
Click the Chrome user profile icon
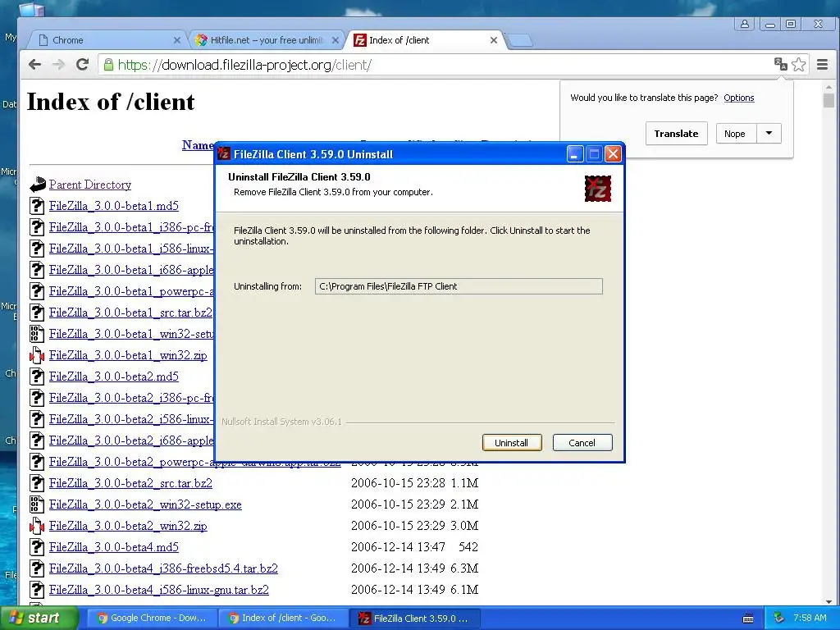(745, 24)
